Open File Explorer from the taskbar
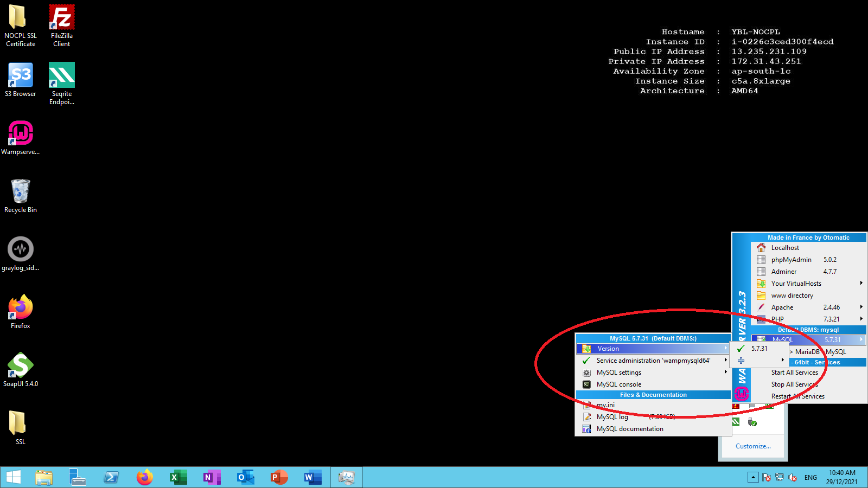 click(44, 477)
